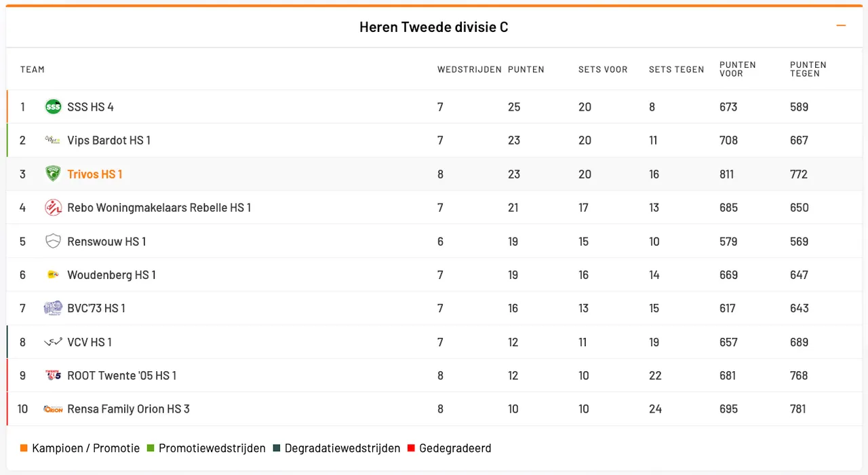
Task: Click the Rensa Family Orion logo
Action: pyautogui.click(x=53, y=409)
